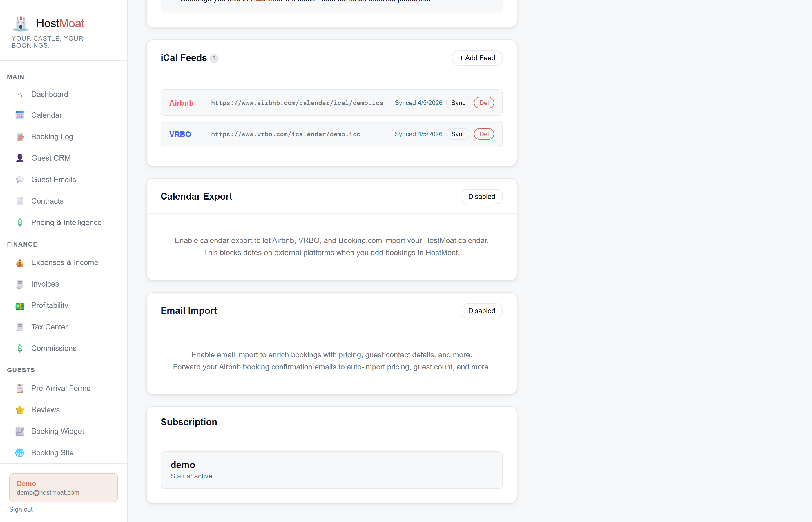Delete the VRBO feed
Screen dimensions: 812x522
[484, 134]
